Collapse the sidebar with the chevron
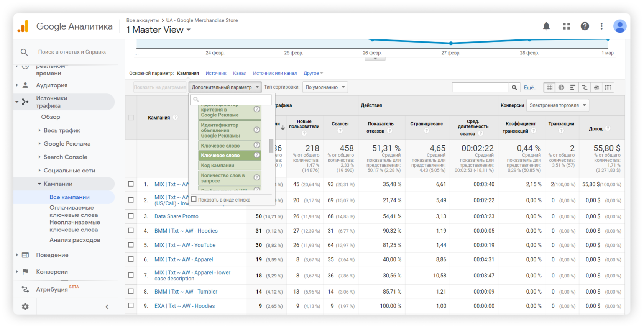Screen dimensions: 644x328 pos(107,307)
